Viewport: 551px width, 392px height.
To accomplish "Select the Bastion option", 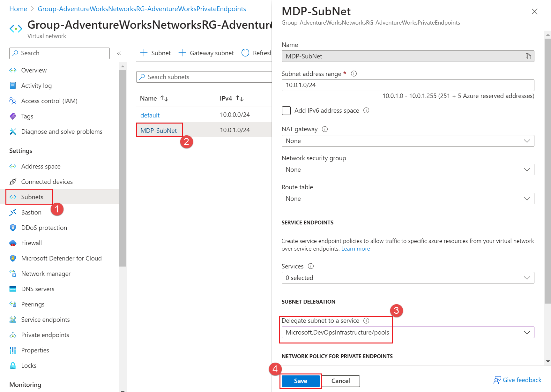I will (32, 212).
